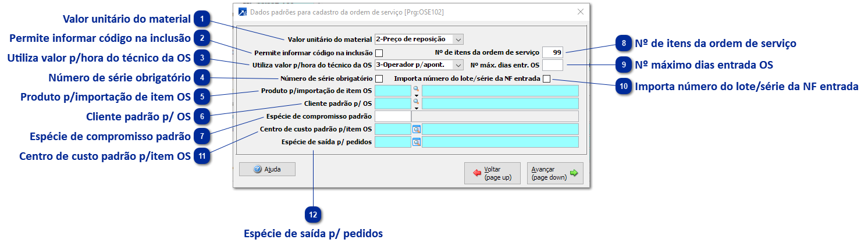Click Cliente padrão p/ OS code field
The width and height of the screenshot is (868, 250).
point(393,103)
